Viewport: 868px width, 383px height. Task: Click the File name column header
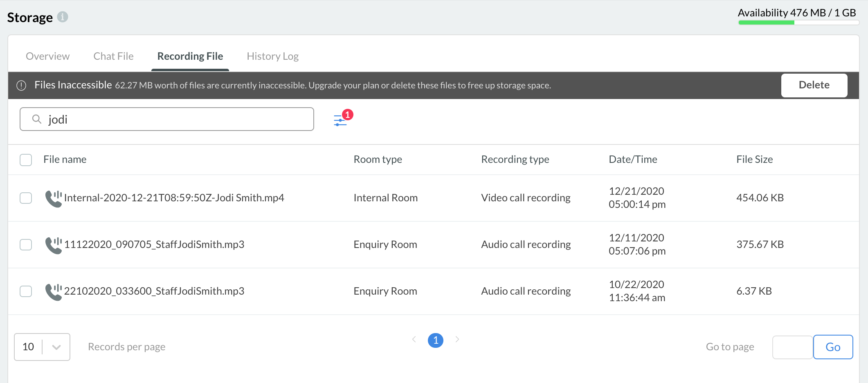(x=65, y=159)
